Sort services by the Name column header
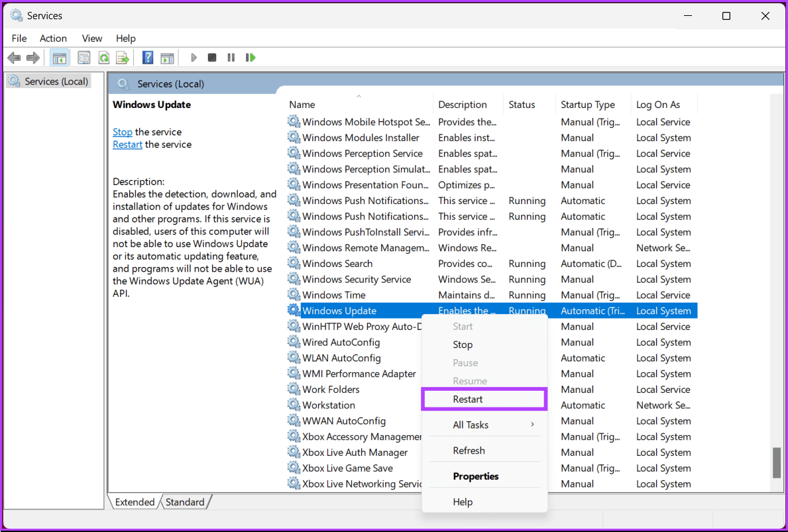Viewport: 788px width, 532px height. tap(302, 105)
